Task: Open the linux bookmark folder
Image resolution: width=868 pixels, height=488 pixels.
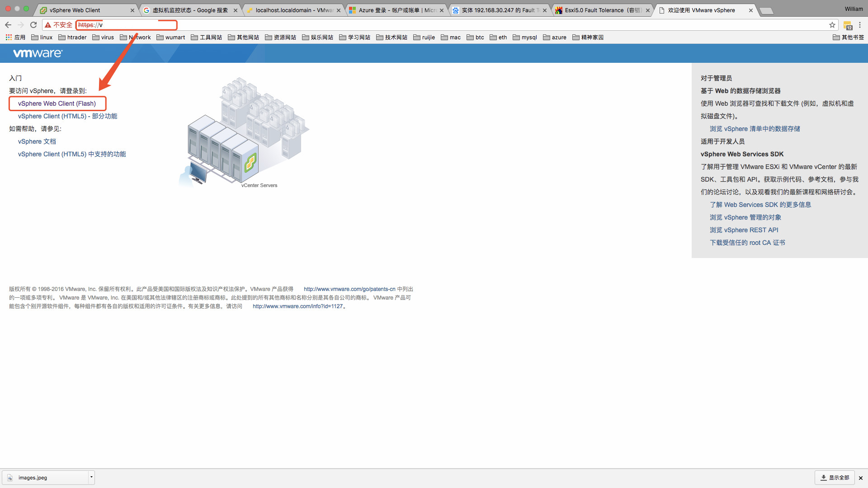Action: pos(42,38)
